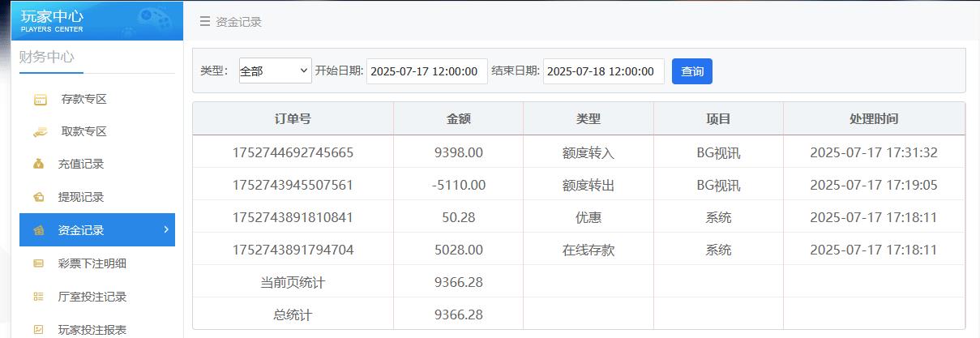Select the 财务中心 tab heading
980x338 pixels.
47,58
